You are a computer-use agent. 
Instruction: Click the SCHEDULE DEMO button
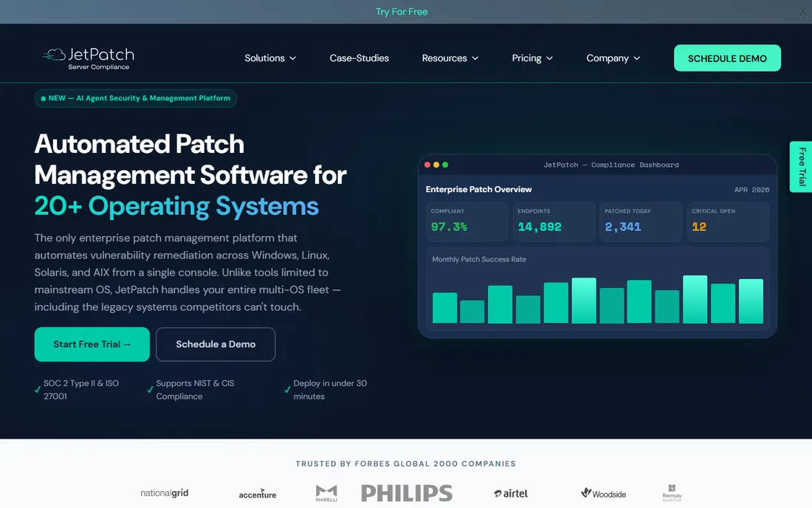727,58
